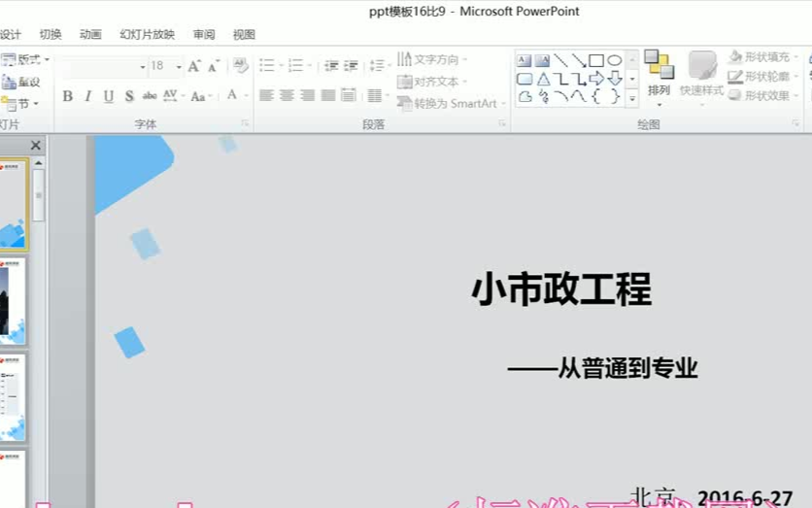
Task: Select the horizontal text box shape
Action: 524,60
